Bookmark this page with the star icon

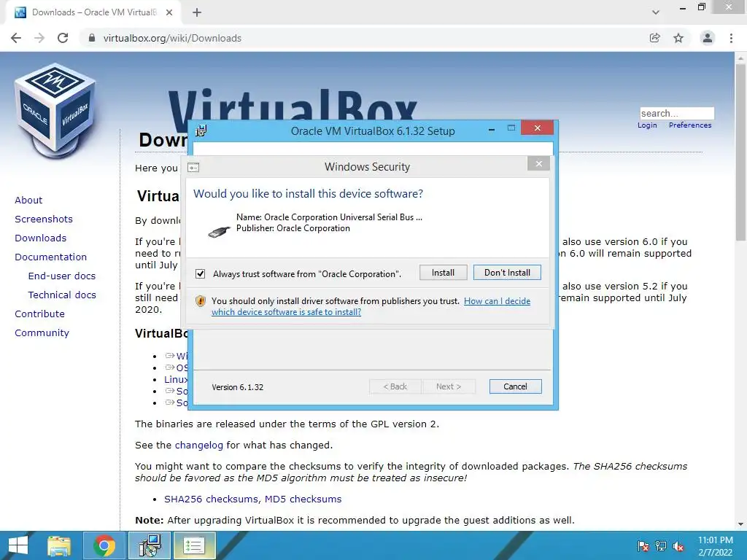point(678,38)
